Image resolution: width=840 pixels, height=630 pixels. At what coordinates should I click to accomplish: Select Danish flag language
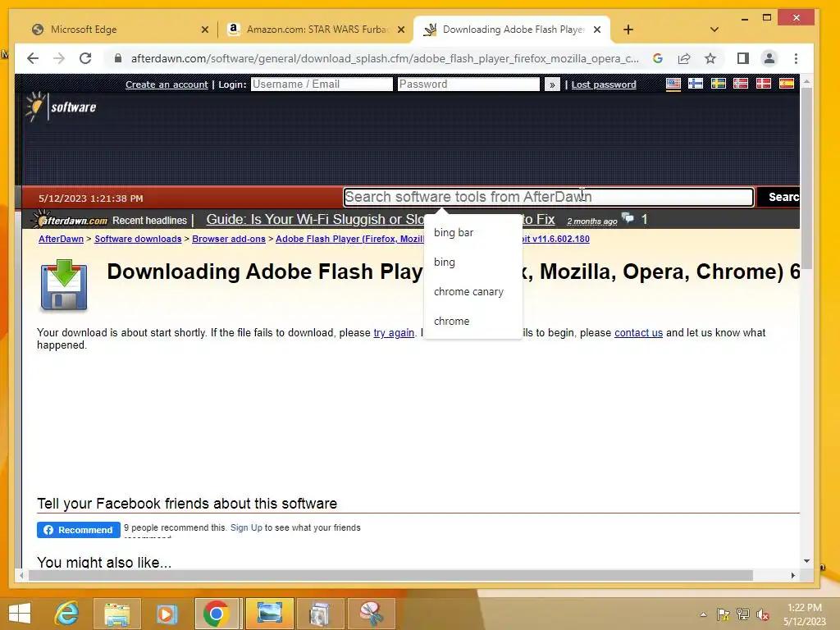(x=764, y=84)
